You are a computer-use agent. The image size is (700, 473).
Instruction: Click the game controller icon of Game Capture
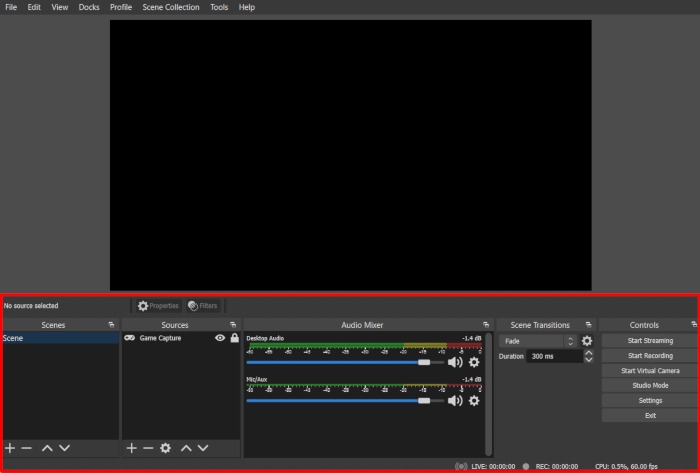pos(129,338)
